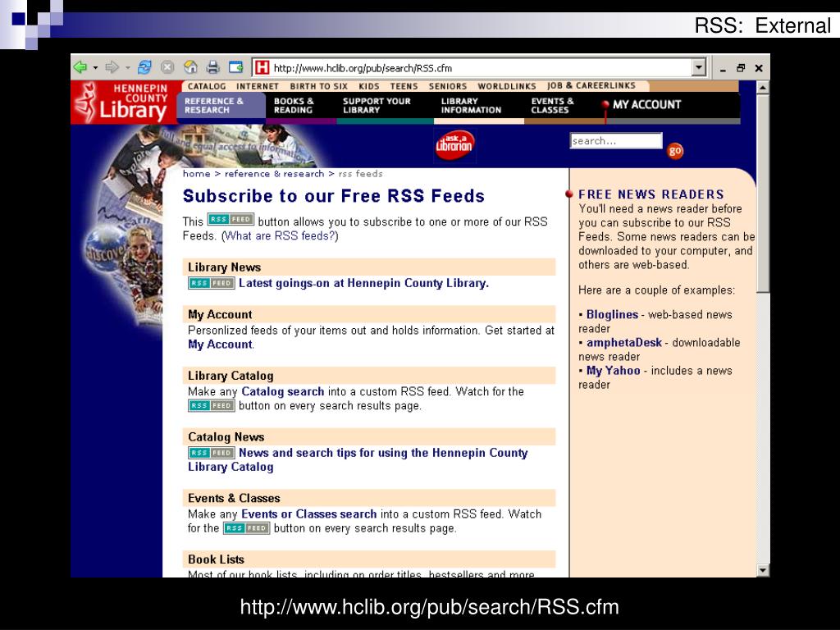Open the What are RSS feeds? link
840x630 pixels.
point(281,235)
